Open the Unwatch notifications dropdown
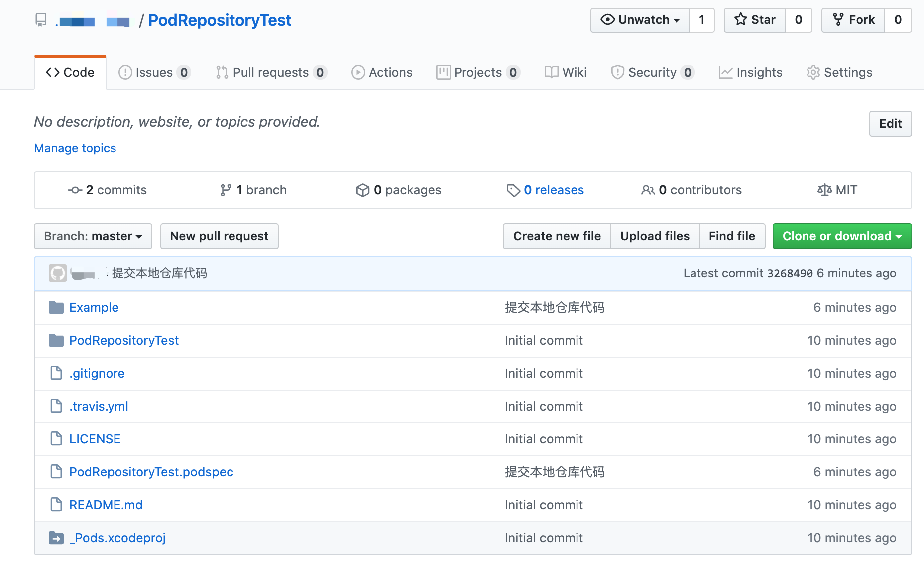The width and height of the screenshot is (924, 562). pyautogui.click(x=640, y=20)
